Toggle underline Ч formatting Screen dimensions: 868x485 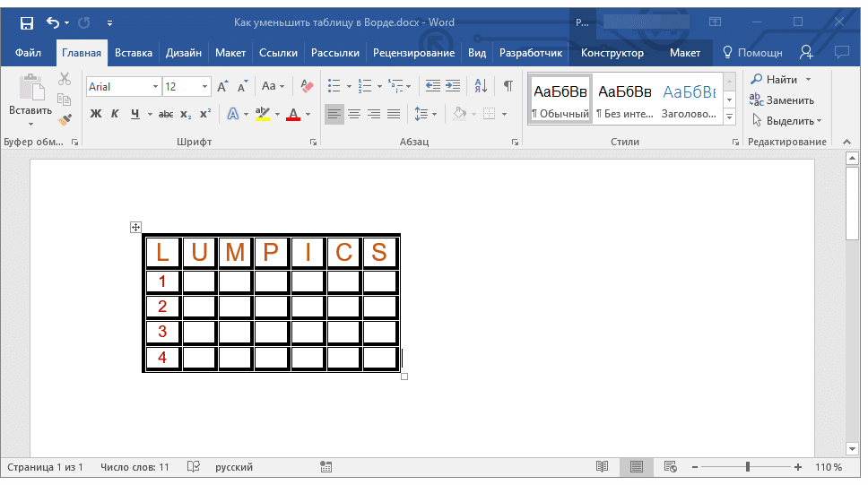pyautogui.click(x=135, y=114)
